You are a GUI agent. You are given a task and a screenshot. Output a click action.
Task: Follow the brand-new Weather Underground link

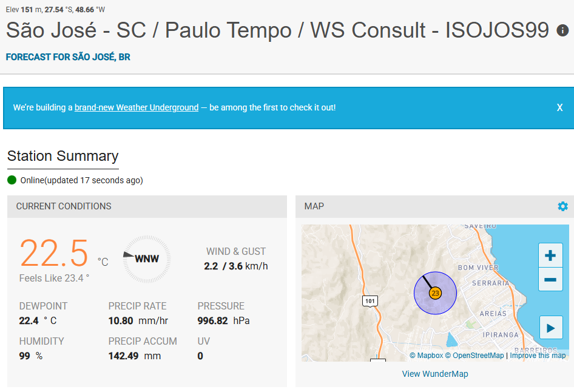click(x=137, y=107)
